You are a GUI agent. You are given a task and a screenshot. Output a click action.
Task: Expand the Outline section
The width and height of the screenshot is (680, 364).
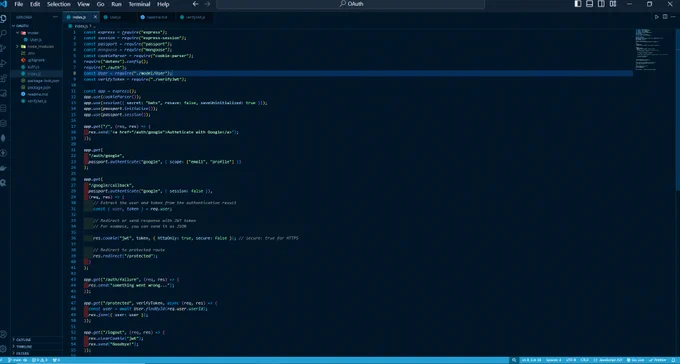coord(37,340)
